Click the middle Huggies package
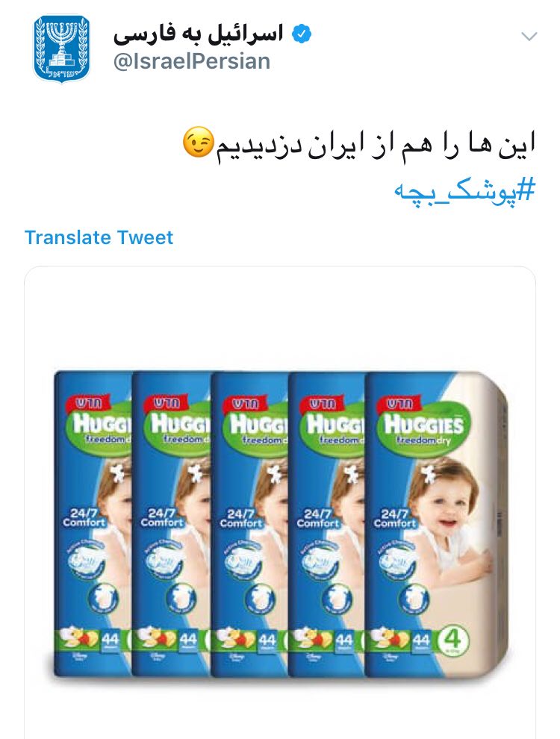 [x=249, y=524]
